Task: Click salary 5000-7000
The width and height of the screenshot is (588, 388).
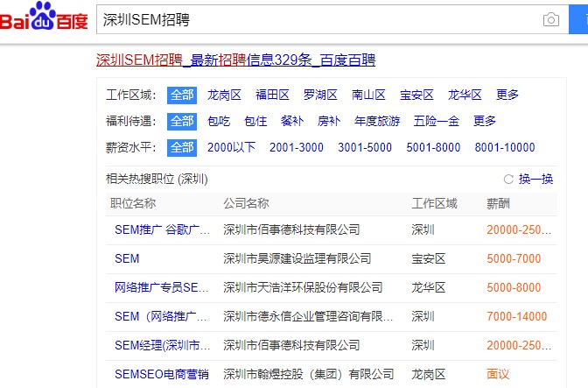Action: pos(514,259)
